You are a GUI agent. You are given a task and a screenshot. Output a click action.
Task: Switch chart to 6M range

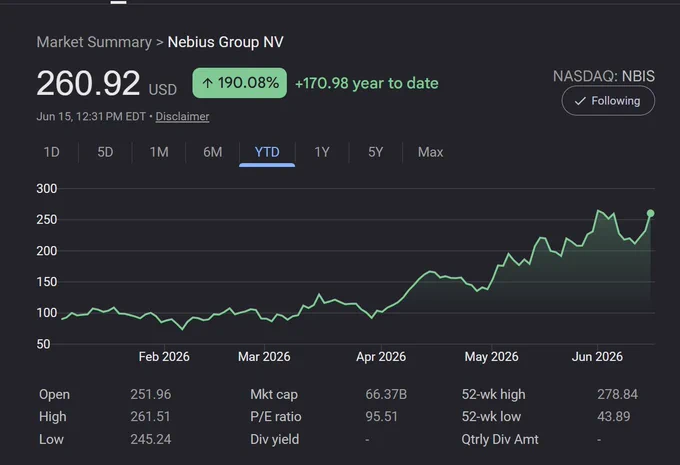212,152
